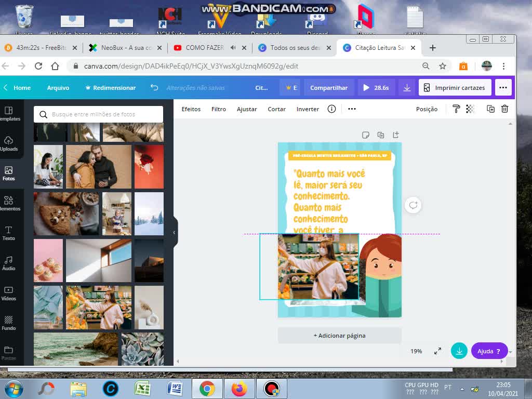Open the Pastas sidebar panel
The image size is (532, 399).
coord(9,353)
